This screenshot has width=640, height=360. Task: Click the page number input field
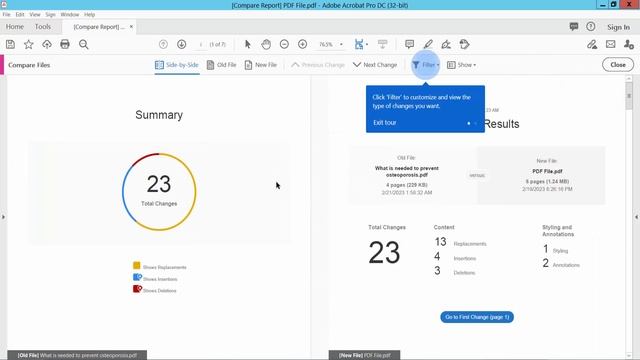200,44
